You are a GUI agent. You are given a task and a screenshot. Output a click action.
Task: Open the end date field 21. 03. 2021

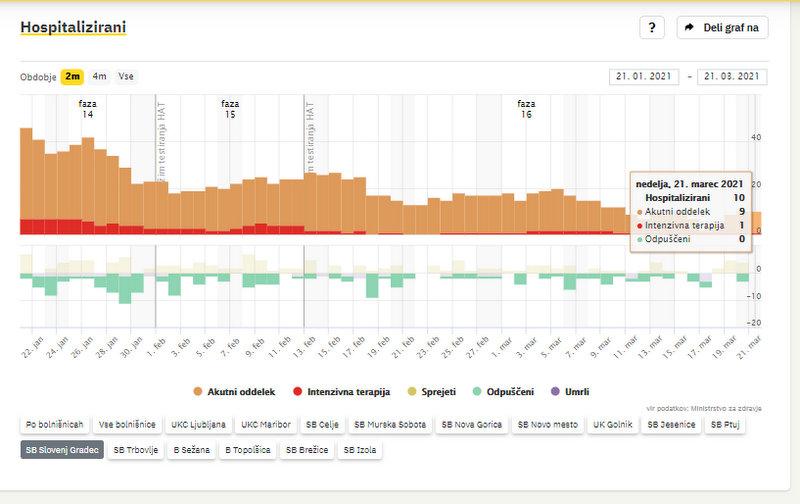[x=732, y=77]
